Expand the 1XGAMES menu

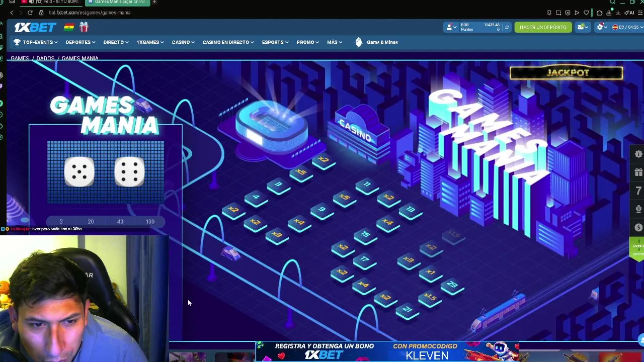150,42
